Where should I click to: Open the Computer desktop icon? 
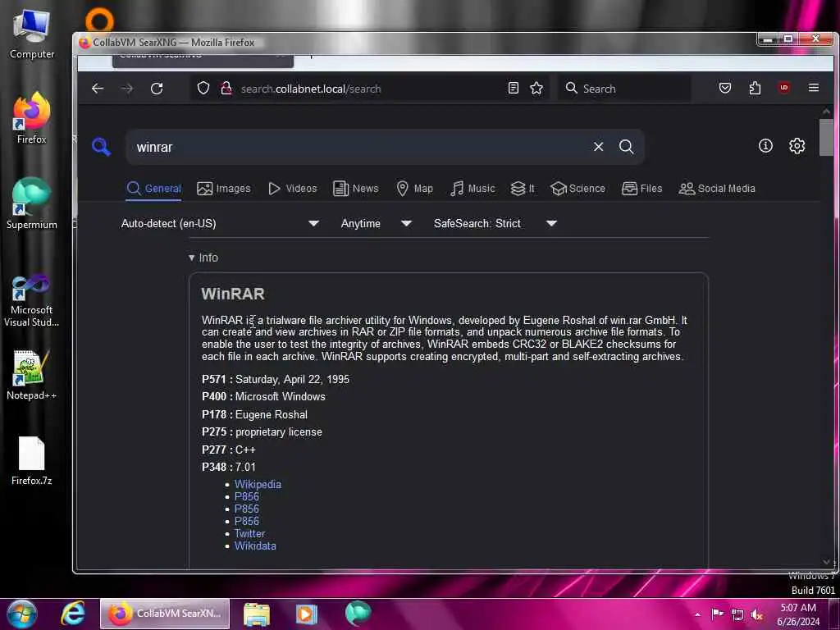coord(32,34)
